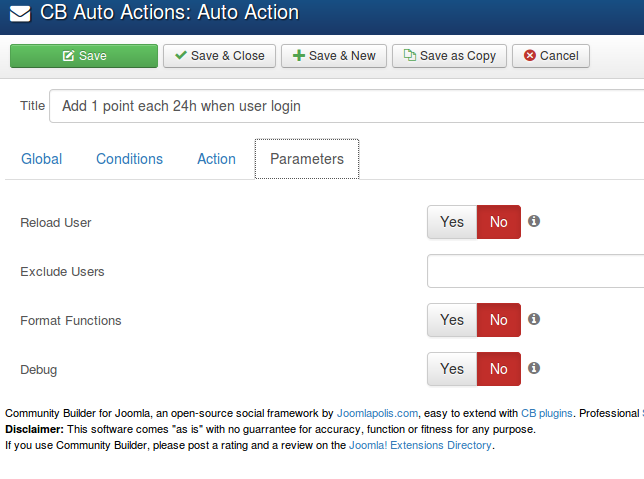The height and width of the screenshot is (479, 644).
Task: Click the Reload User label
Action: pos(55,223)
